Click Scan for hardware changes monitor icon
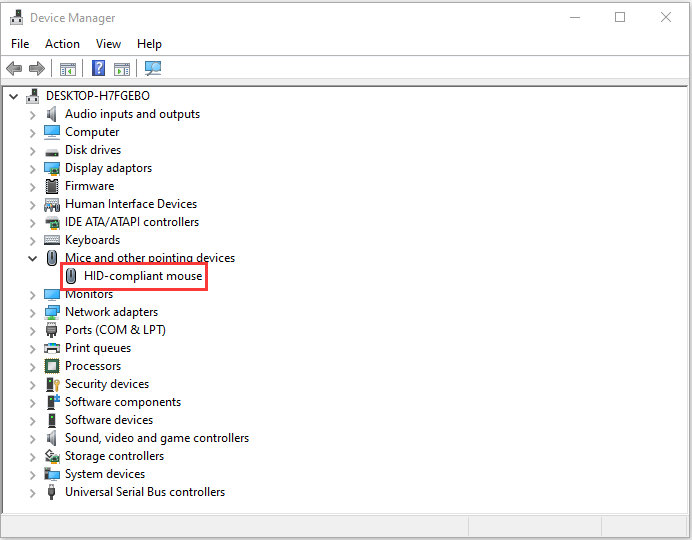The height and width of the screenshot is (540, 692). [152, 69]
